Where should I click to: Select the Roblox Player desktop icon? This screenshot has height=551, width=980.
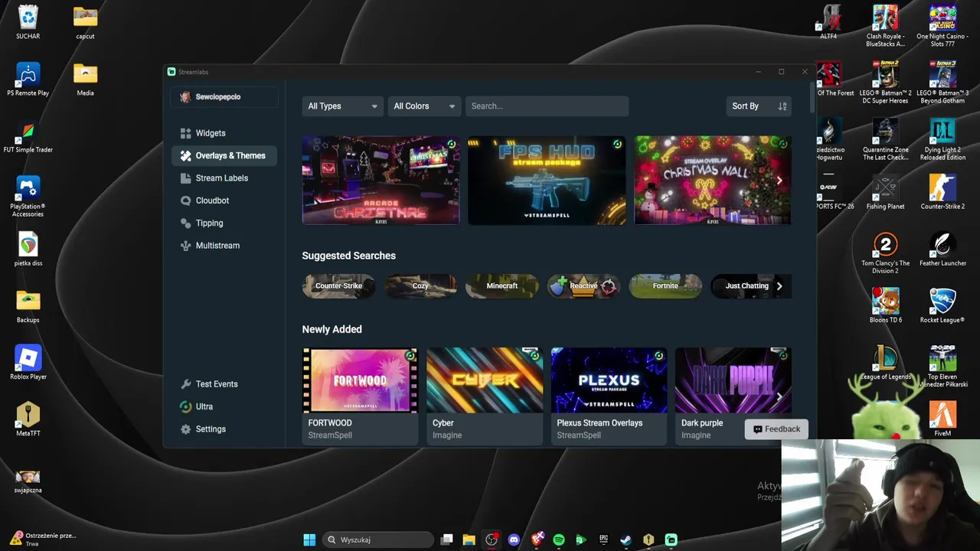coord(28,363)
